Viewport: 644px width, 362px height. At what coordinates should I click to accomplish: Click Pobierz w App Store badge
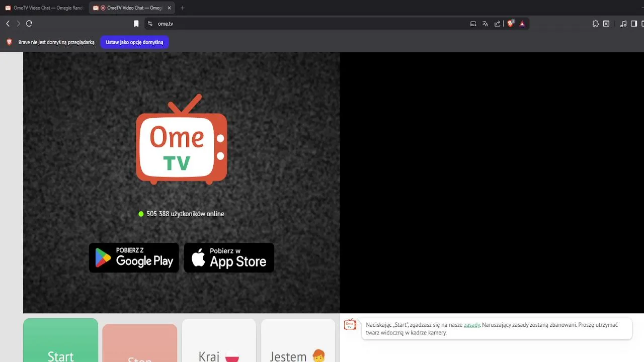pos(229,258)
